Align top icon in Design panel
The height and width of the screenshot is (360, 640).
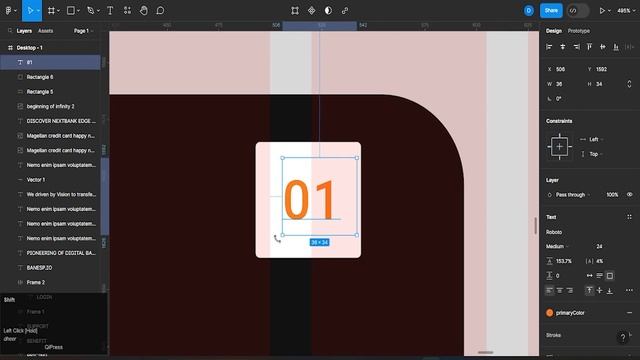589,47
